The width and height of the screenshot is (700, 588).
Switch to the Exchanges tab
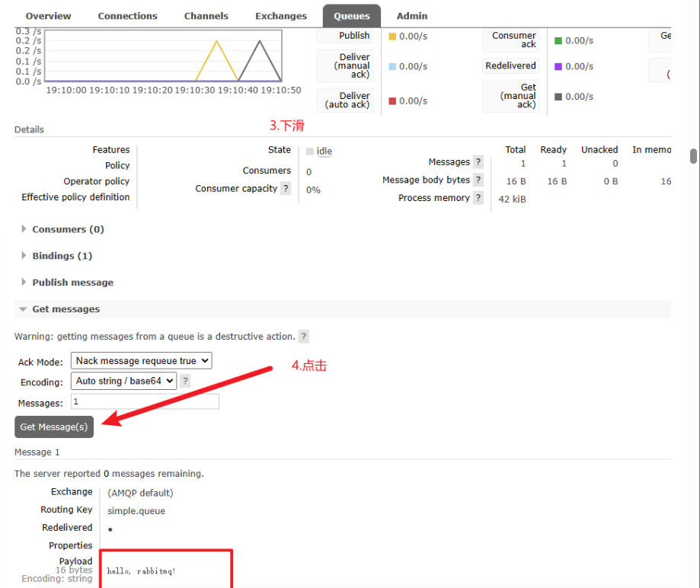coord(281,16)
